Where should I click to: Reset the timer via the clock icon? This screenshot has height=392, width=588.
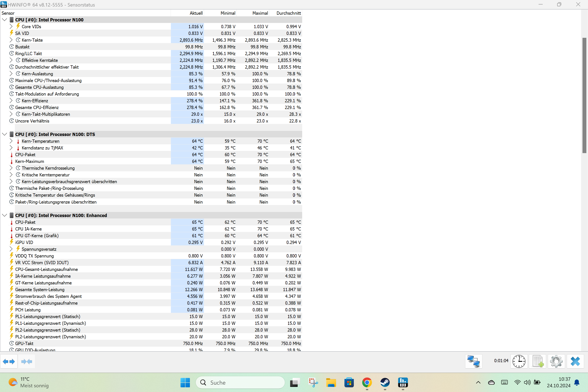tap(519, 362)
